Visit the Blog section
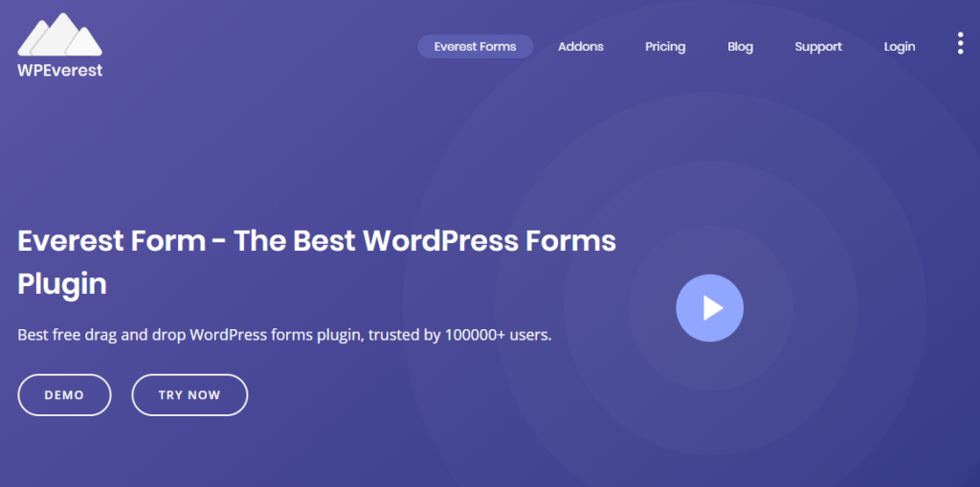The height and width of the screenshot is (487, 980). coord(740,47)
